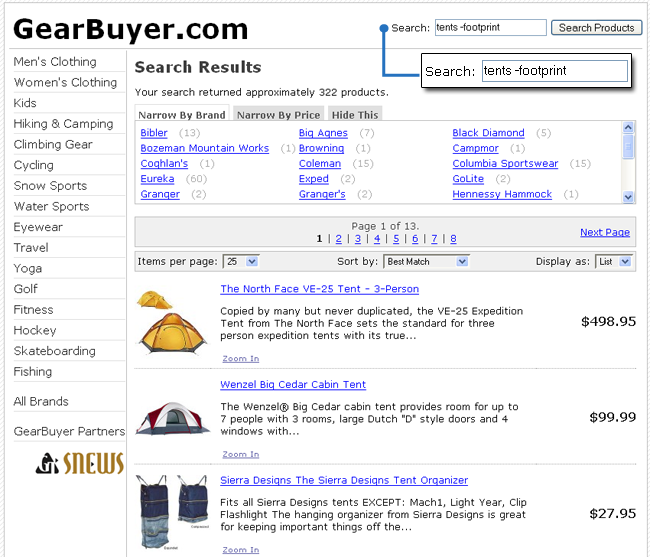Screen dimensions: 650x557
Task: Open the Items per page dropdown
Action: click(x=241, y=262)
